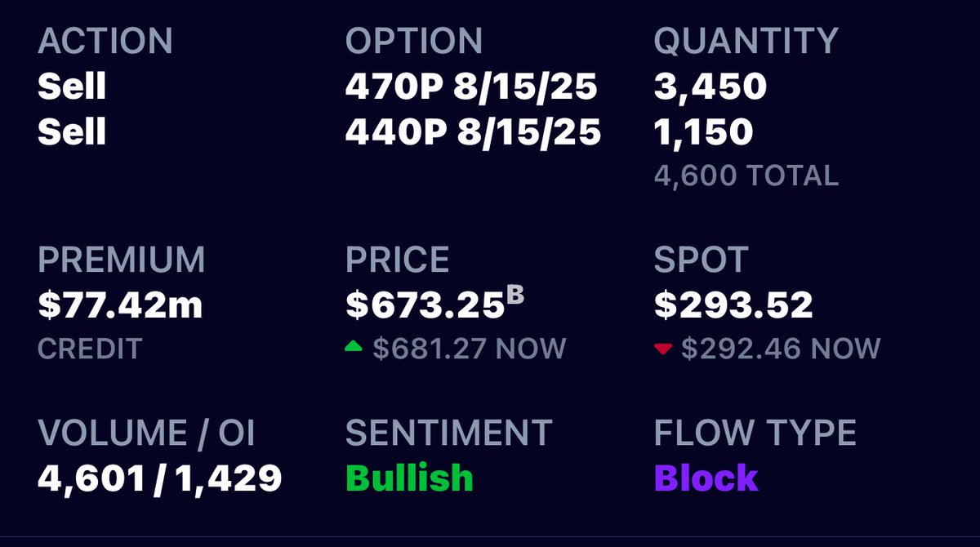980x547 pixels.
Task: Click the Bullish sentiment label
Action: 409,478
